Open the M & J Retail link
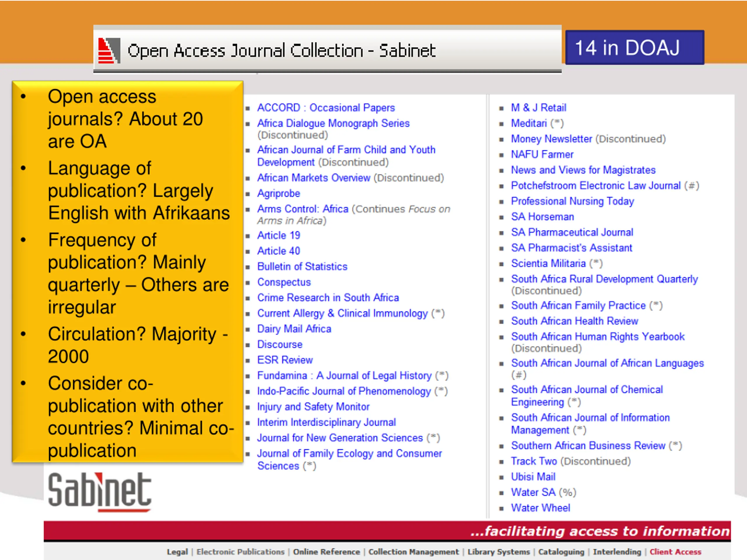This screenshot has width=747, height=560. point(539,108)
